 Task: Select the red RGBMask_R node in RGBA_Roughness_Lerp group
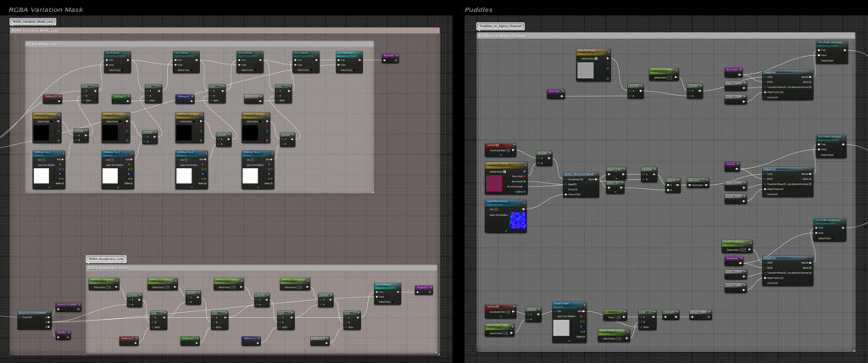(129, 340)
